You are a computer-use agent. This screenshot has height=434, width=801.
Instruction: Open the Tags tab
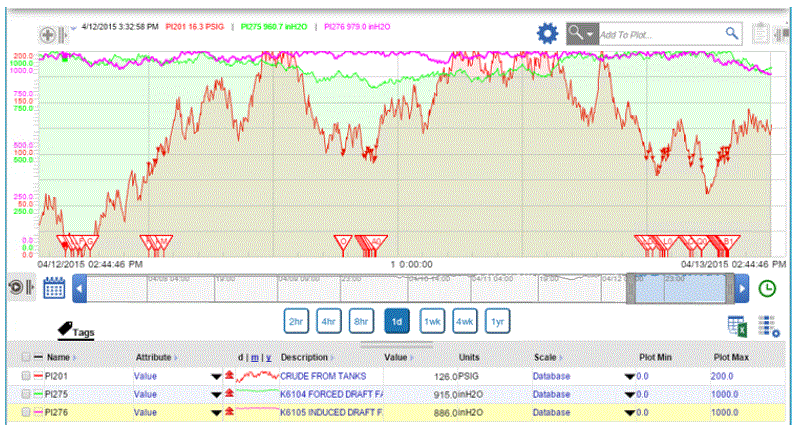point(76,331)
